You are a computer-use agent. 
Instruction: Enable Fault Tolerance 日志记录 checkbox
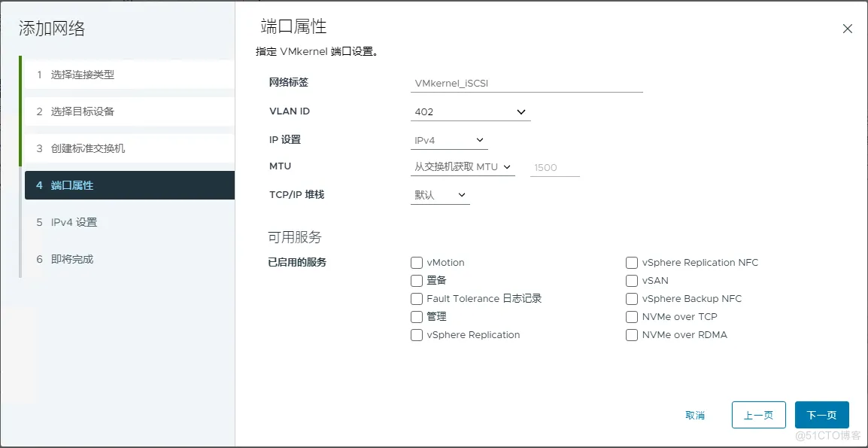[x=417, y=299]
